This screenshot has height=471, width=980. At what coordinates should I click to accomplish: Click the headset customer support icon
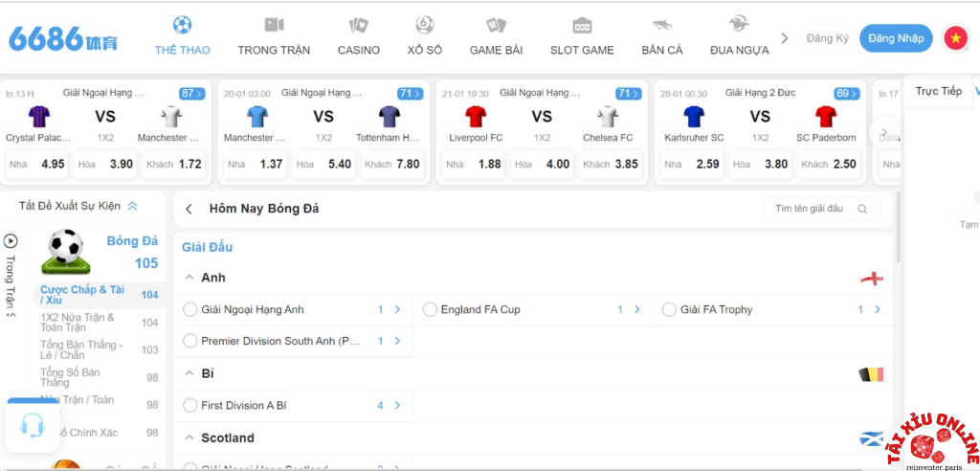coord(33,426)
